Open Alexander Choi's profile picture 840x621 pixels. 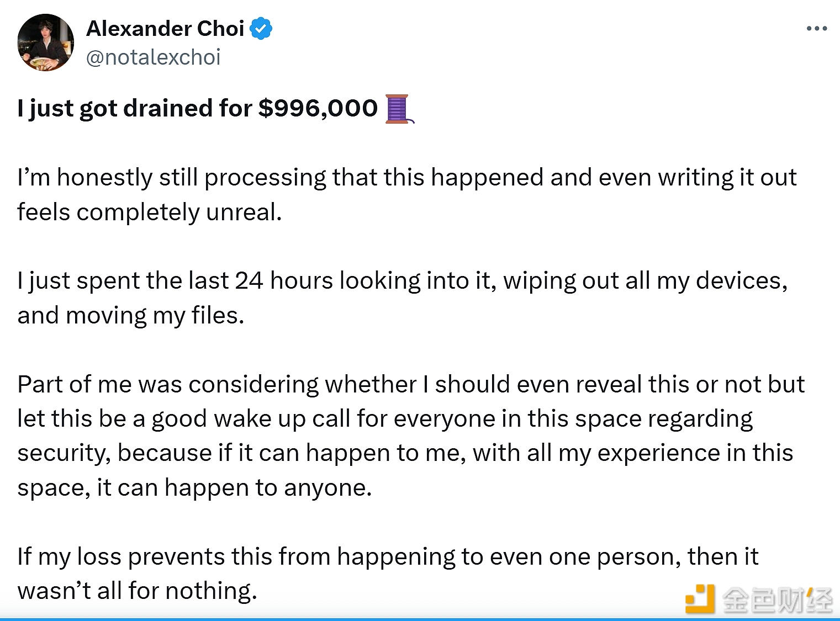pyautogui.click(x=46, y=43)
